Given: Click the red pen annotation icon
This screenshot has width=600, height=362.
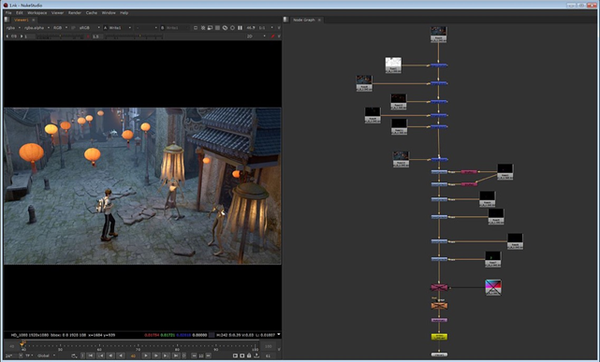Looking at the screenshot, I should pyautogui.click(x=273, y=36).
